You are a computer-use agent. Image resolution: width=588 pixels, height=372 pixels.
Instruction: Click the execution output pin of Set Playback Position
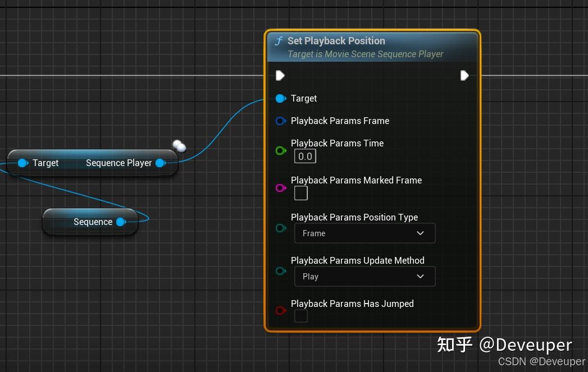(x=464, y=75)
